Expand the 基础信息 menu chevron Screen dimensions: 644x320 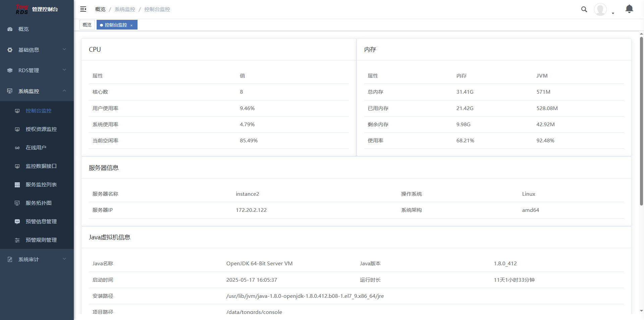click(64, 50)
